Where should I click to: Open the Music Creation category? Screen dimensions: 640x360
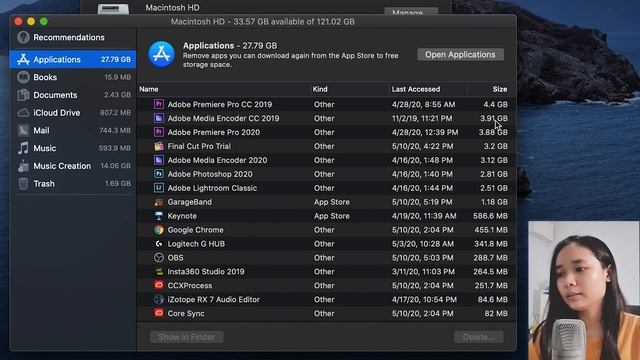[73, 166]
